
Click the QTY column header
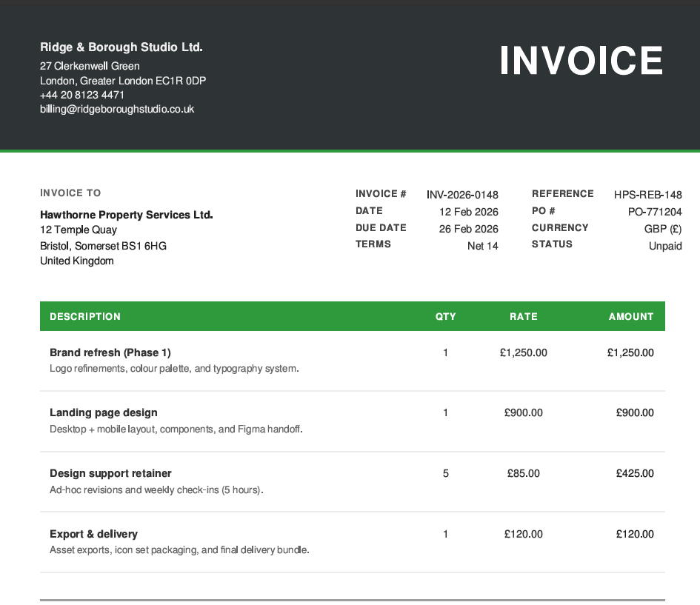pos(445,316)
